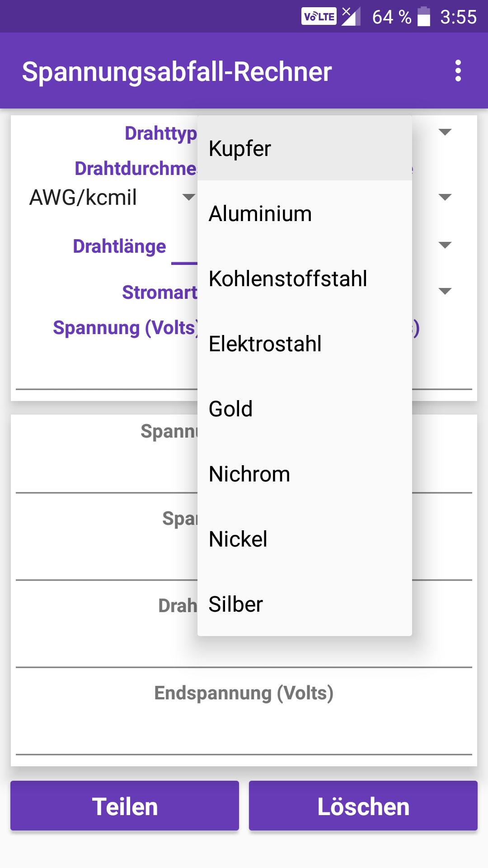The width and height of the screenshot is (488, 868).
Task: Tap the VoLTE status icon
Action: (319, 16)
